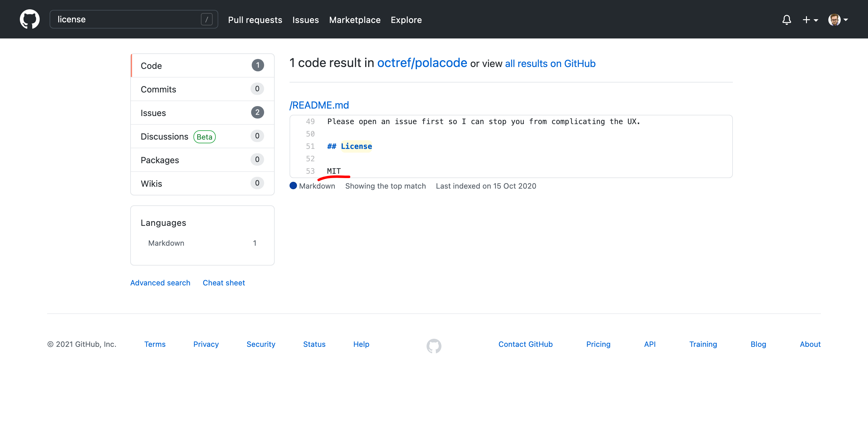
Task: Click the slash shortcut icon in search box
Action: pos(206,19)
